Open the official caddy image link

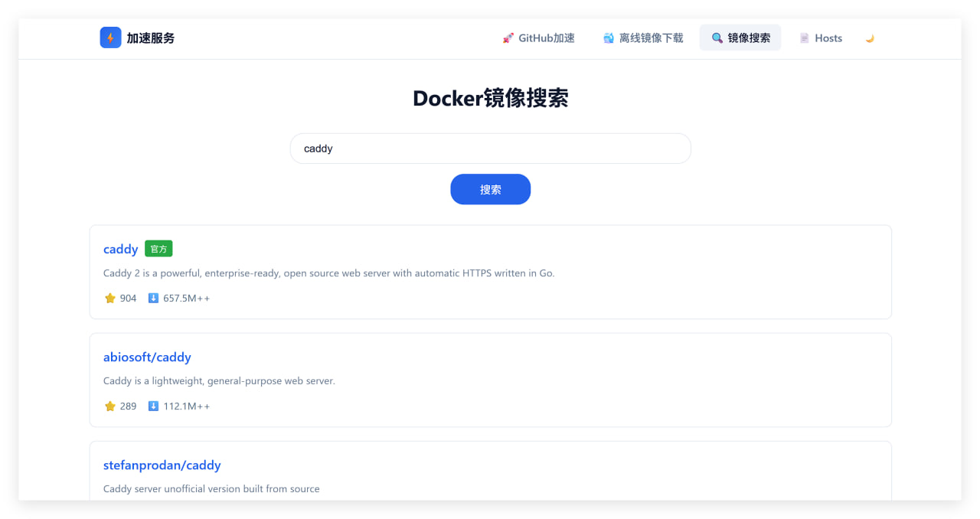point(120,249)
